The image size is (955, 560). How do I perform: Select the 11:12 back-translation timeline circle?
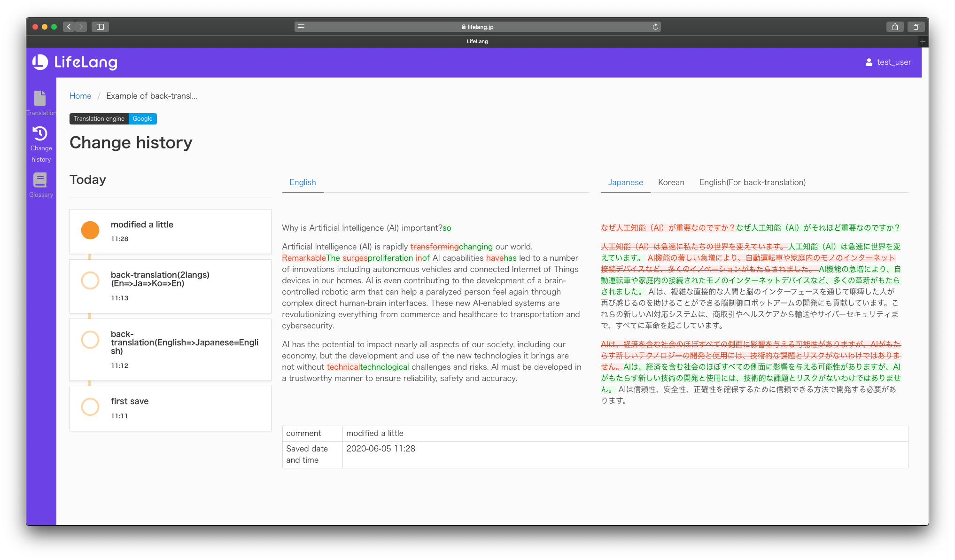click(90, 340)
